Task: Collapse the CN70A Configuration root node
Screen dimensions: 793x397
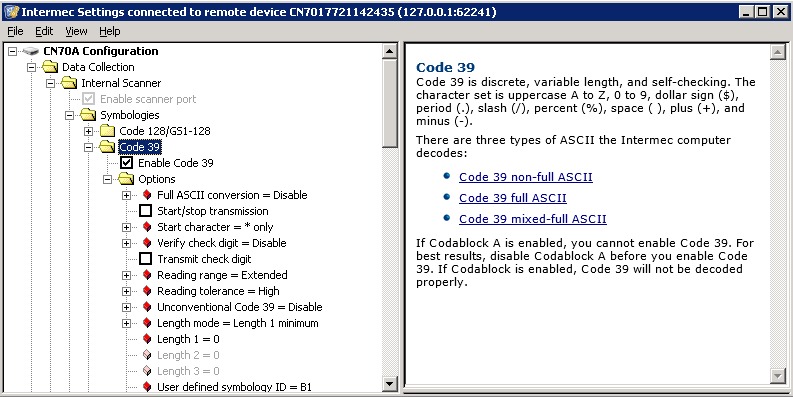Action: point(13,51)
